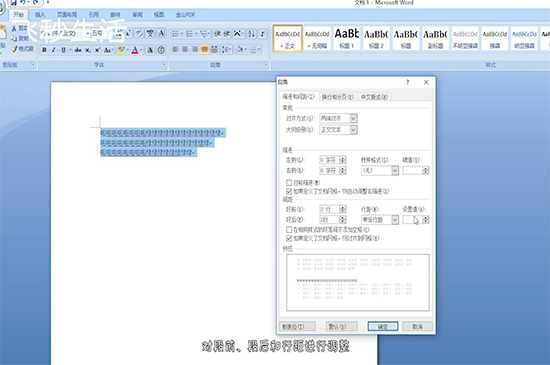Apply subscript formatting
Image resolution: width=550 pixels, height=365 pixels.
point(88,50)
